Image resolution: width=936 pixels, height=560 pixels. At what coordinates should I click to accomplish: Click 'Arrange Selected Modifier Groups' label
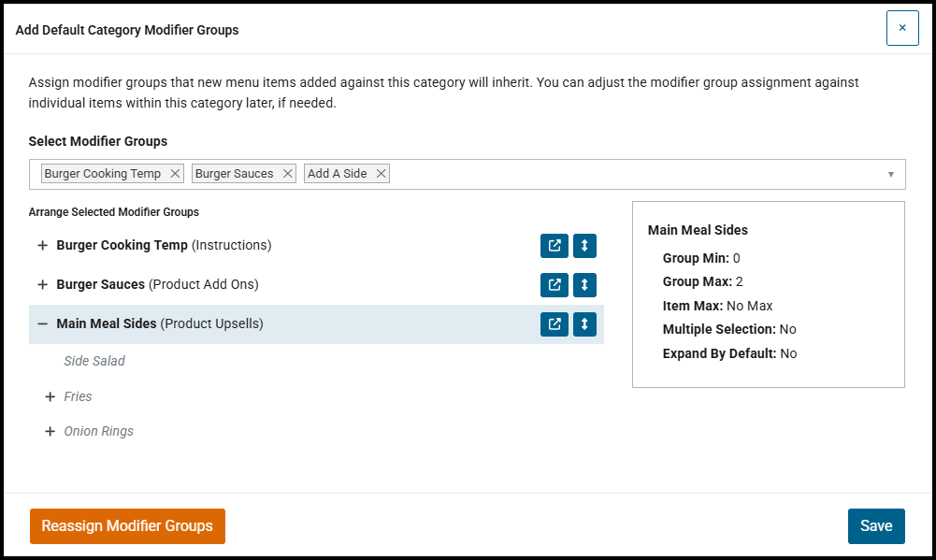point(113,212)
